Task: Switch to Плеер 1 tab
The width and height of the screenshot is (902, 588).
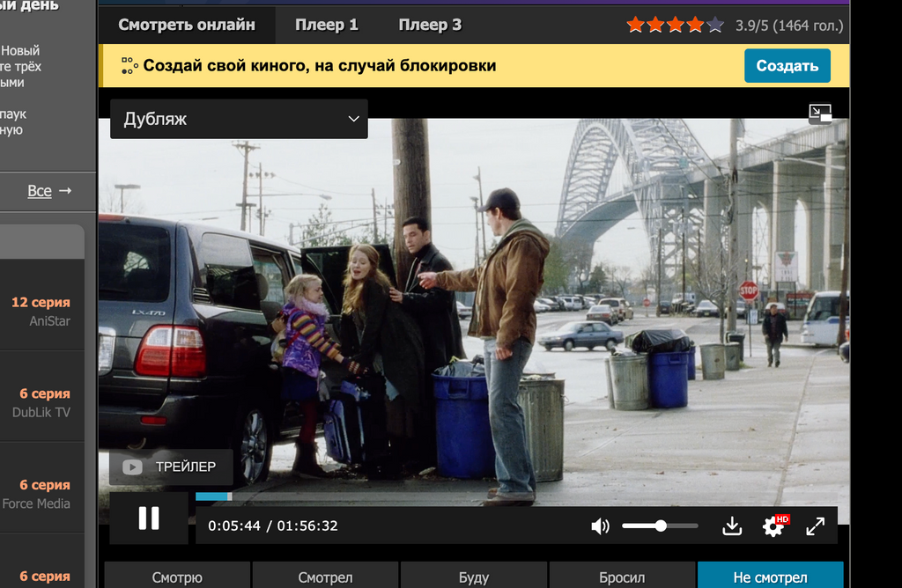Action: coord(326,25)
